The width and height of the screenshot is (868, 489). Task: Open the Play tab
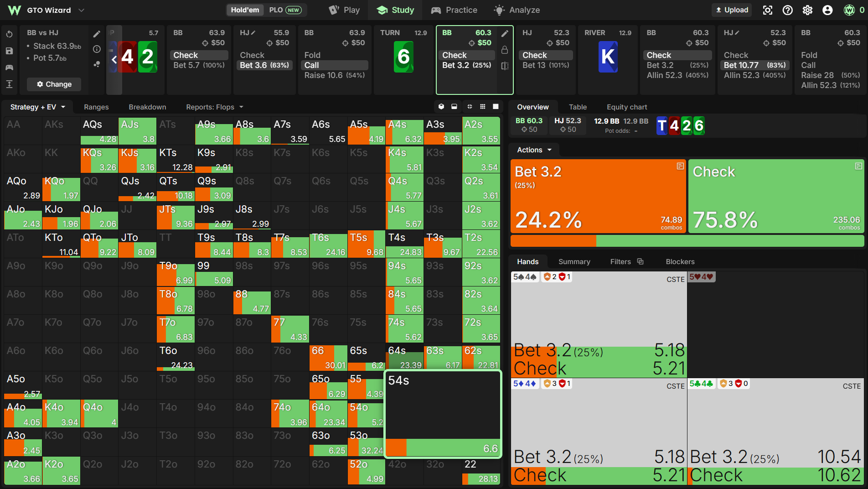coord(344,10)
